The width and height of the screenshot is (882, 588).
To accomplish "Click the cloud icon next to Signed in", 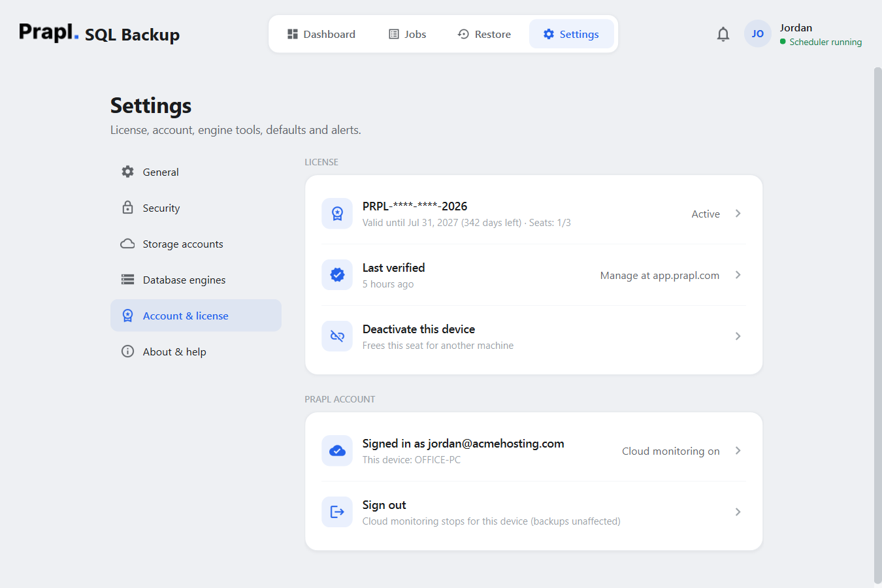I will pyautogui.click(x=337, y=451).
